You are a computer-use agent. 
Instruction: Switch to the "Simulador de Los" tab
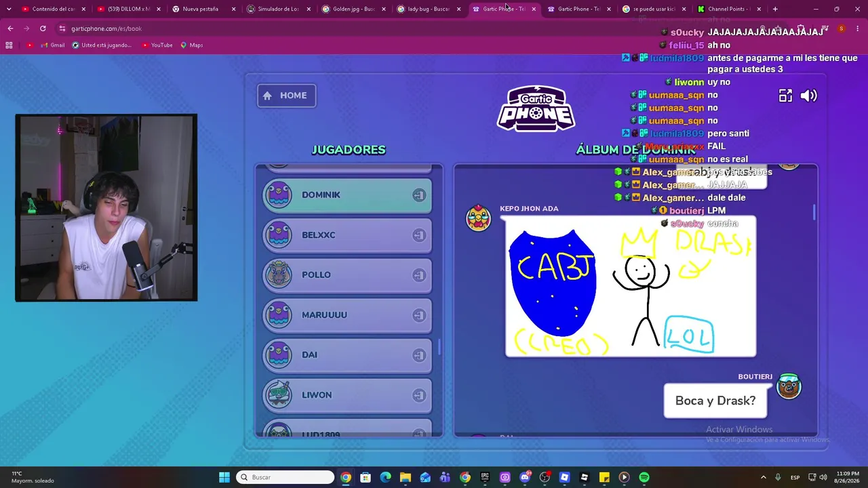click(x=278, y=9)
